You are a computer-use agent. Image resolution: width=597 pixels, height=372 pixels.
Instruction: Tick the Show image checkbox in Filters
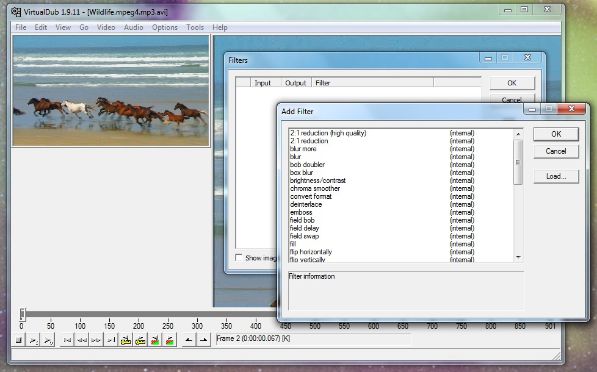tap(239, 258)
